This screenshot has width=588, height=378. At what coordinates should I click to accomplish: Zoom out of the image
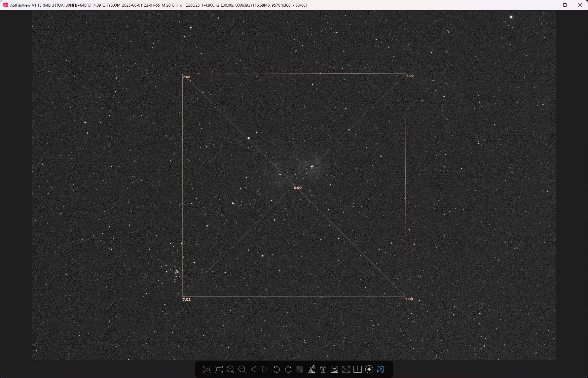coord(242,369)
